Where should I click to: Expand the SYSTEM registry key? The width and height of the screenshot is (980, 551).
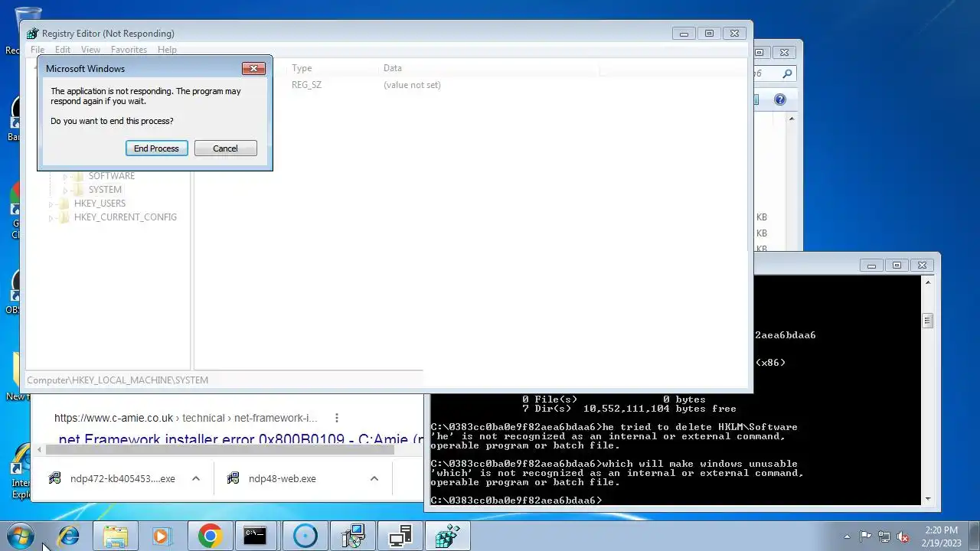click(65, 190)
